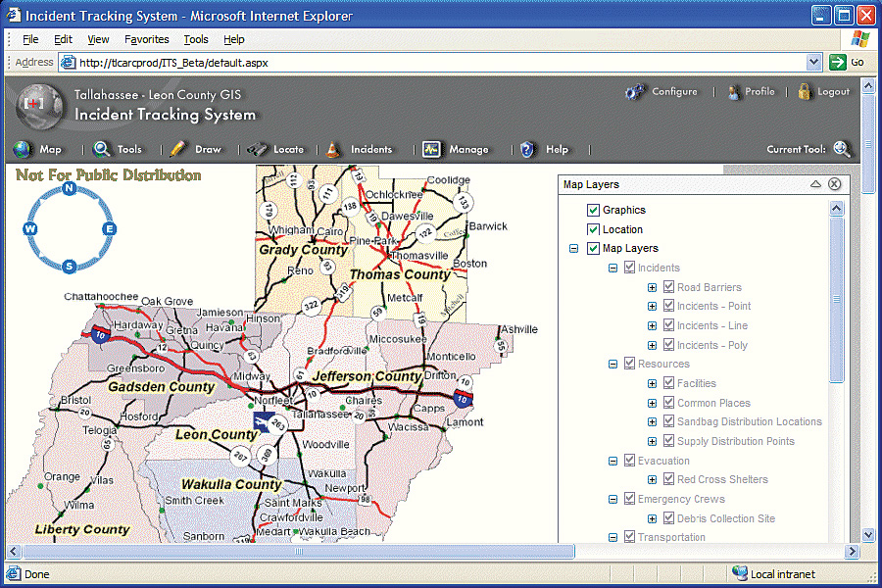Click the Configure link
Image resolution: width=882 pixels, height=588 pixels.
[x=674, y=92]
